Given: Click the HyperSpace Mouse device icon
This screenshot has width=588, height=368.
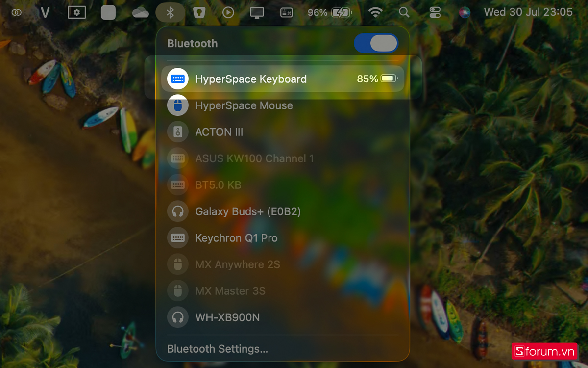Looking at the screenshot, I should click(x=178, y=105).
